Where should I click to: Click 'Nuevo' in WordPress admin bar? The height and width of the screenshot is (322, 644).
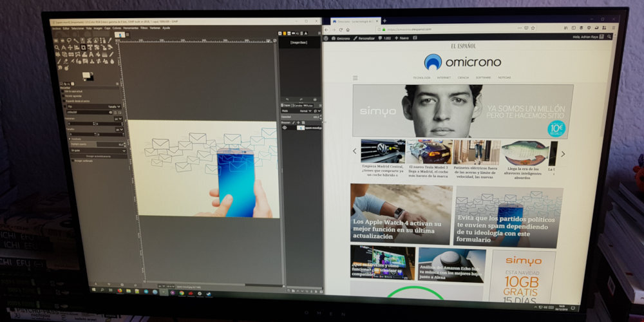[402, 38]
